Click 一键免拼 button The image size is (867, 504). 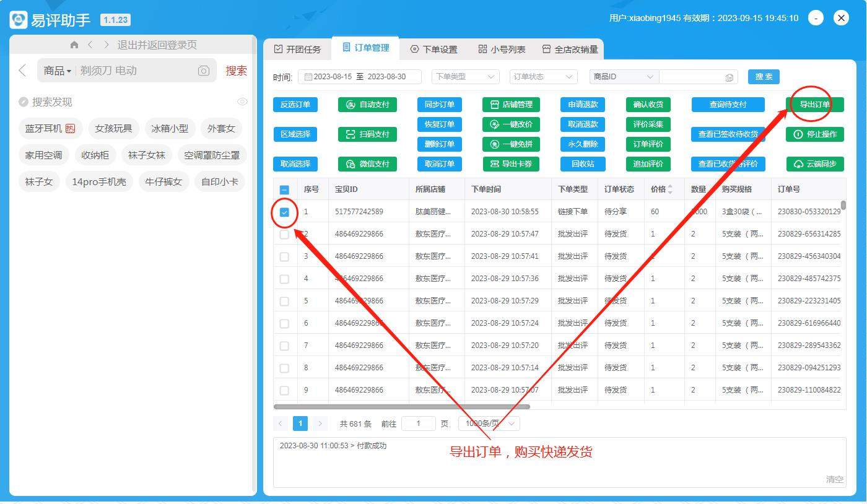coord(511,144)
